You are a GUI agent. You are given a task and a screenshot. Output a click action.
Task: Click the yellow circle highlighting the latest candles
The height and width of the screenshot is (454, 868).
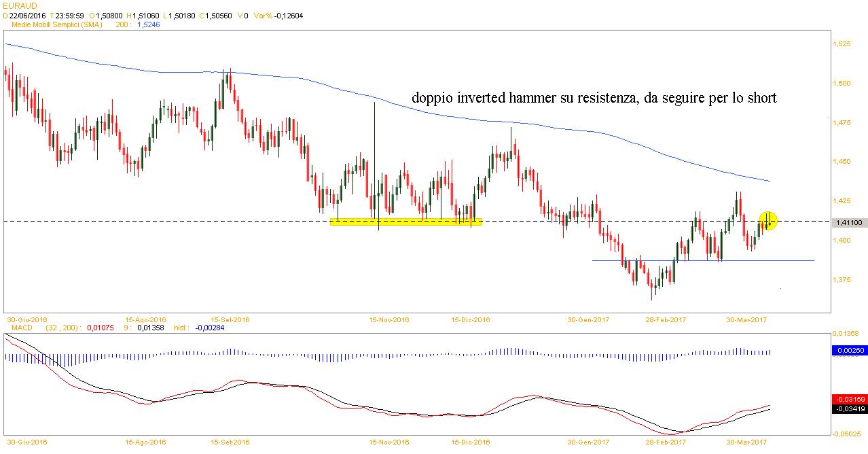tap(767, 220)
